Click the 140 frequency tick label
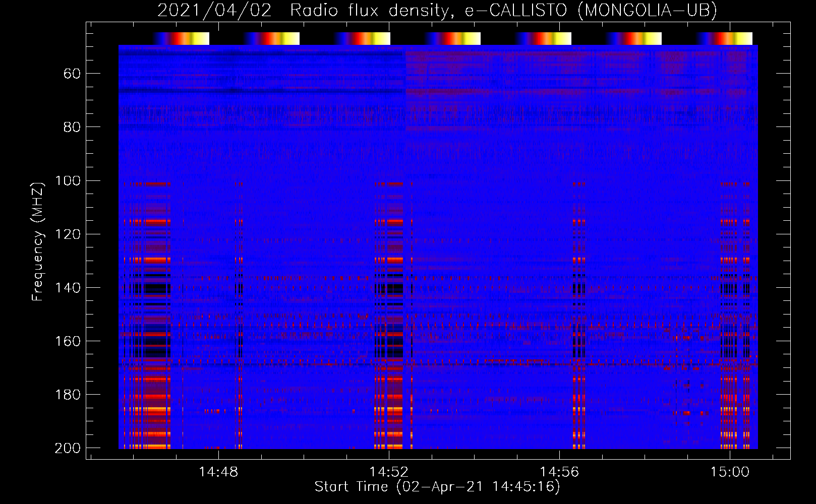 click(x=68, y=287)
